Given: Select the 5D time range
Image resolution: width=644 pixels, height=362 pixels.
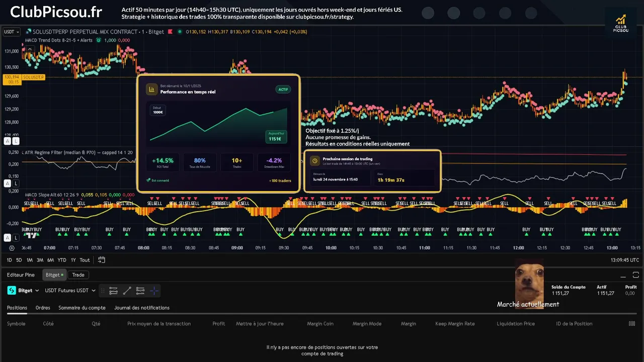Looking at the screenshot, I should 19,260.
